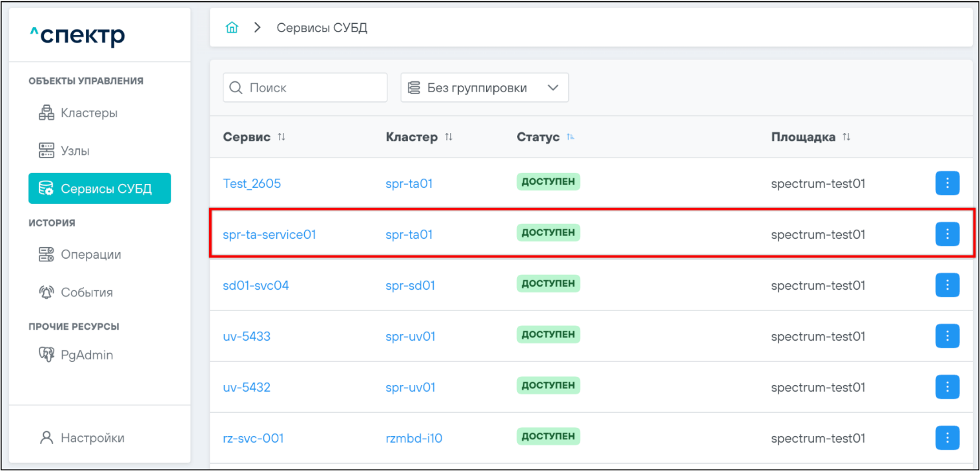The width and height of the screenshot is (980, 471).
Task: Expand the Без группировки dropdown
Action: tap(484, 88)
